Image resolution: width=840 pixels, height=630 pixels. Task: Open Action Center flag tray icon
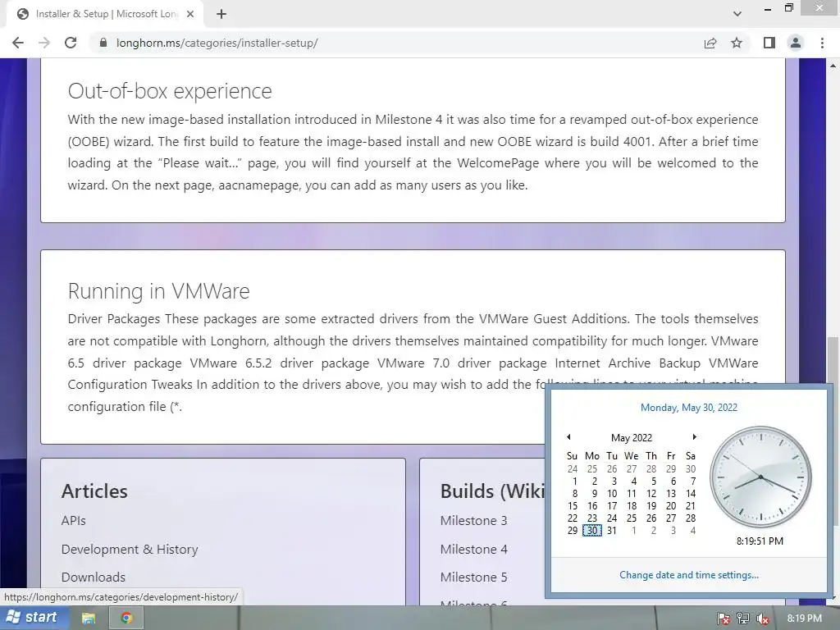pyautogui.click(x=724, y=619)
